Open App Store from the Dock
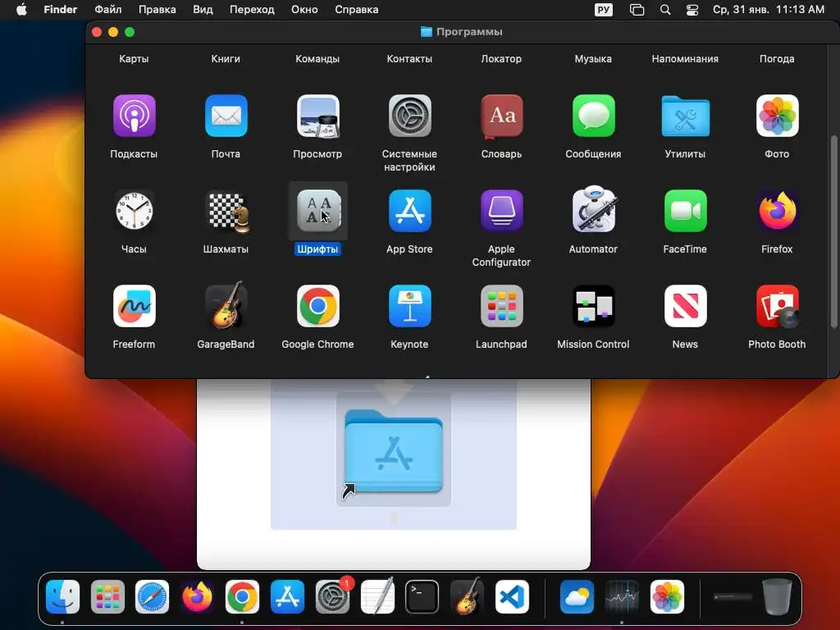Image resolution: width=840 pixels, height=630 pixels. point(287,596)
